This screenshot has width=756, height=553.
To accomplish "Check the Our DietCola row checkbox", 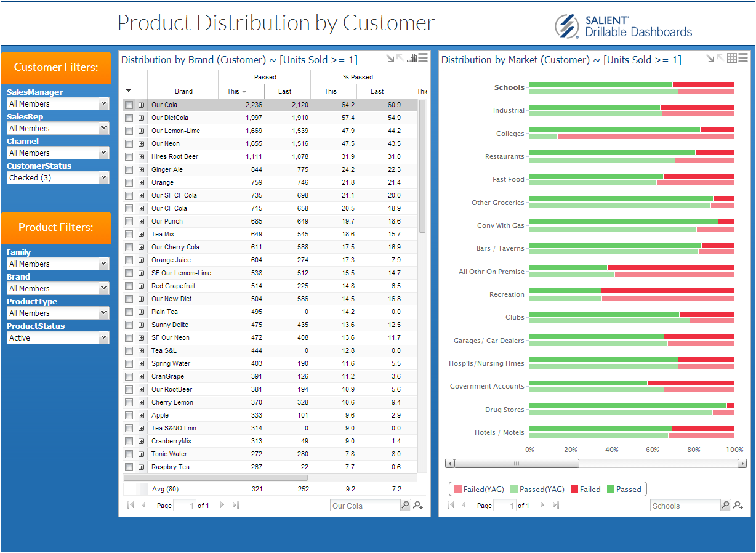I will (129, 118).
